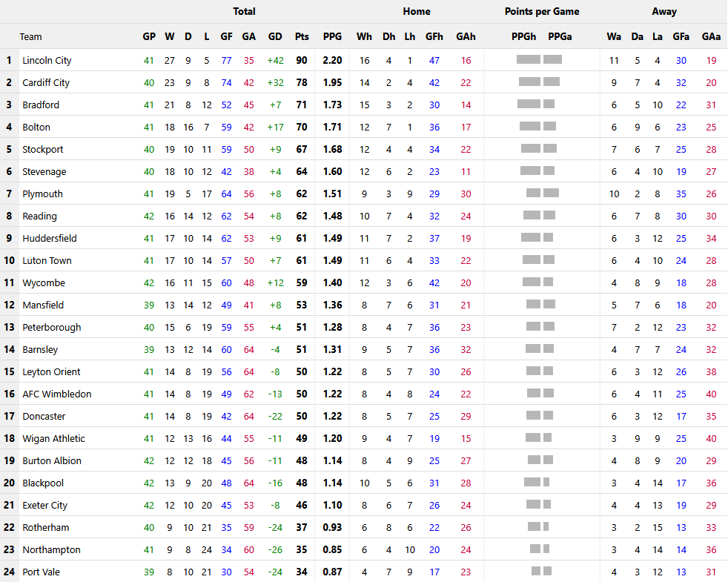
Task: Sort by the Team column header
Action: pyautogui.click(x=30, y=36)
